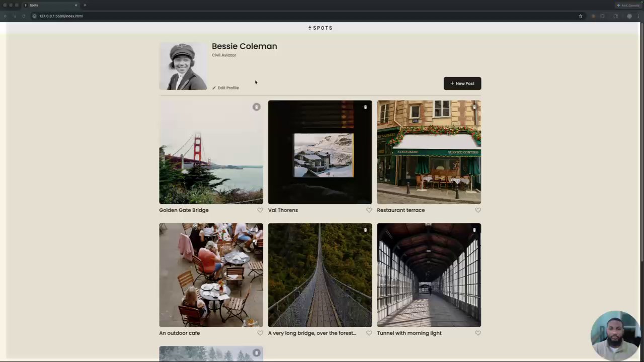The image size is (644, 362).
Task: Click trash icon on Restaurant terrace card
Action: [474, 107]
